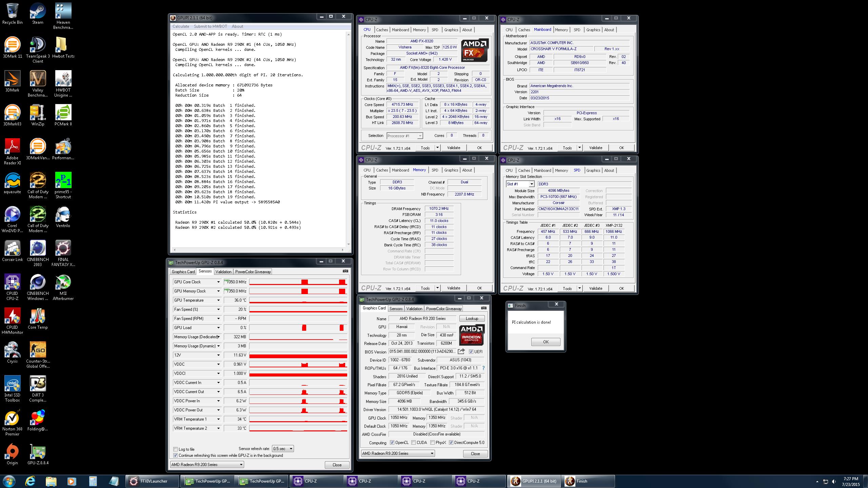Launch the aquasuite shortcut

coord(12,183)
